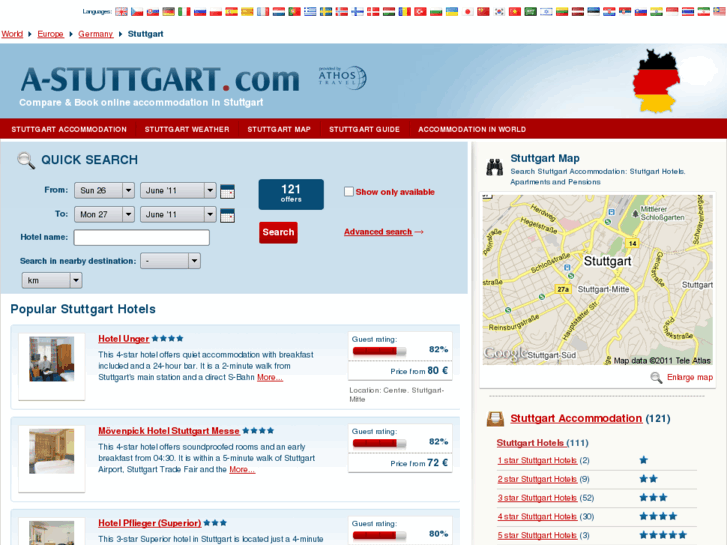Expand Search in nearby destination dropdown
This screenshot has width=727, height=545.
(170, 261)
